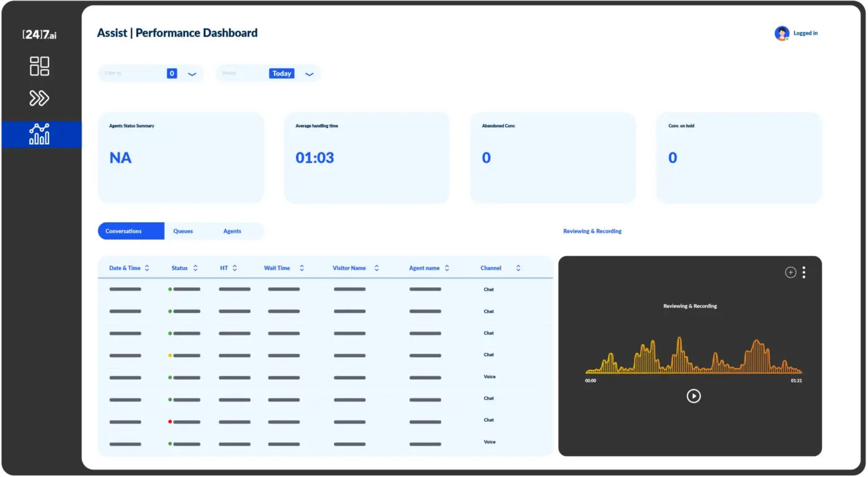Click the user avatar next to Logged in
The width and height of the screenshot is (868, 477).
point(782,33)
